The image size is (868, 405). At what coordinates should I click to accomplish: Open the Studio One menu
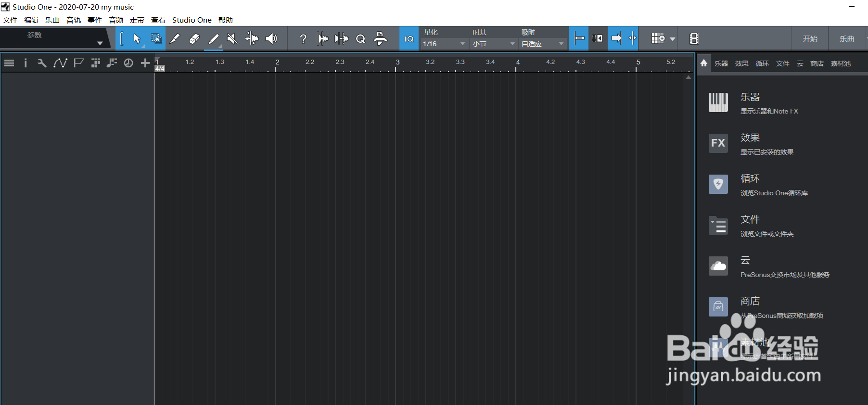tap(192, 20)
